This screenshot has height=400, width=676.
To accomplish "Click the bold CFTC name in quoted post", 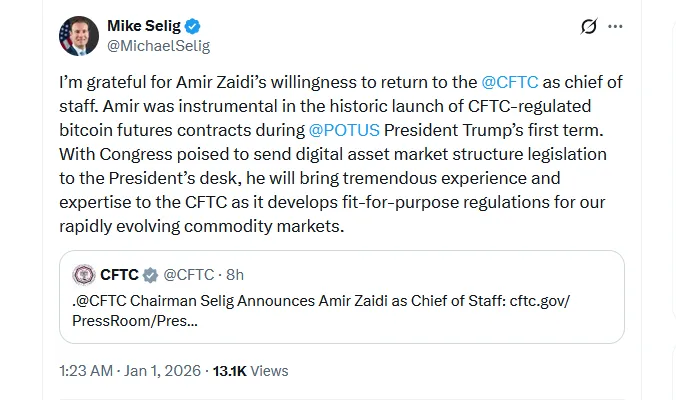I will click(x=118, y=275).
